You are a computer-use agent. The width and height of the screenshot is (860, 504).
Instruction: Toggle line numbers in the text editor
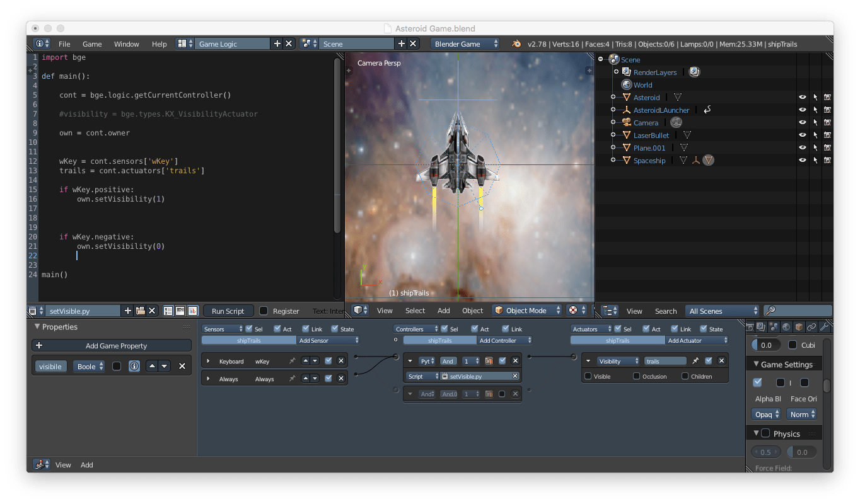(168, 311)
